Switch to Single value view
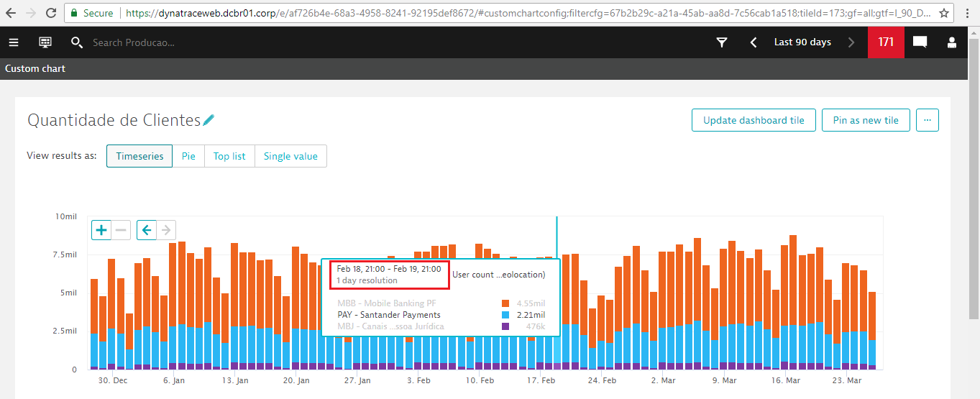The height and width of the screenshot is (399, 980). point(290,156)
